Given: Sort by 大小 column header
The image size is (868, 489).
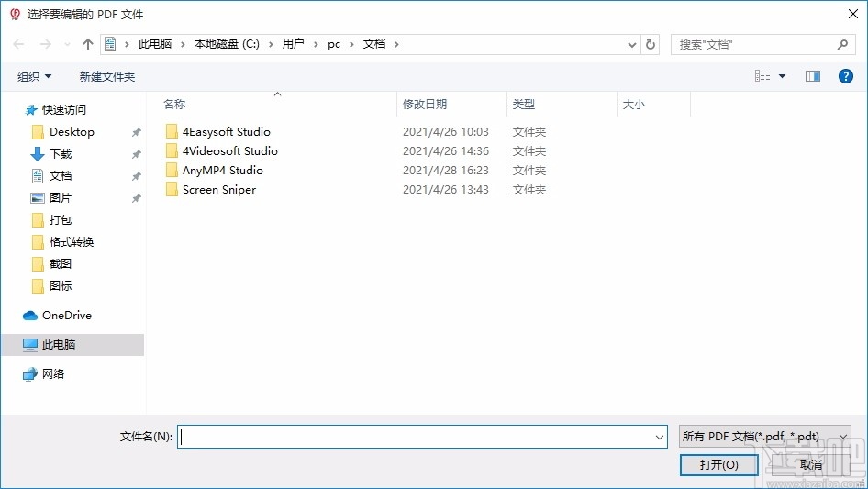Looking at the screenshot, I should [634, 104].
